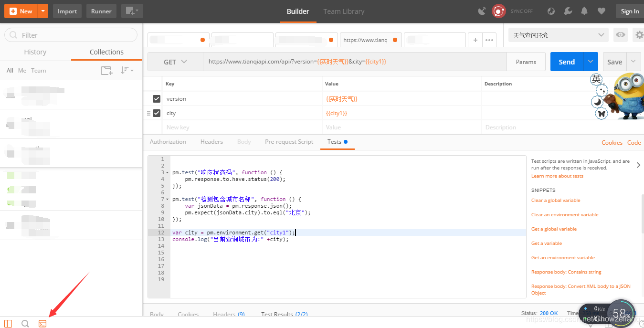The image size is (644, 328).
Task: Click the Code link
Action: click(x=634, y=143)
